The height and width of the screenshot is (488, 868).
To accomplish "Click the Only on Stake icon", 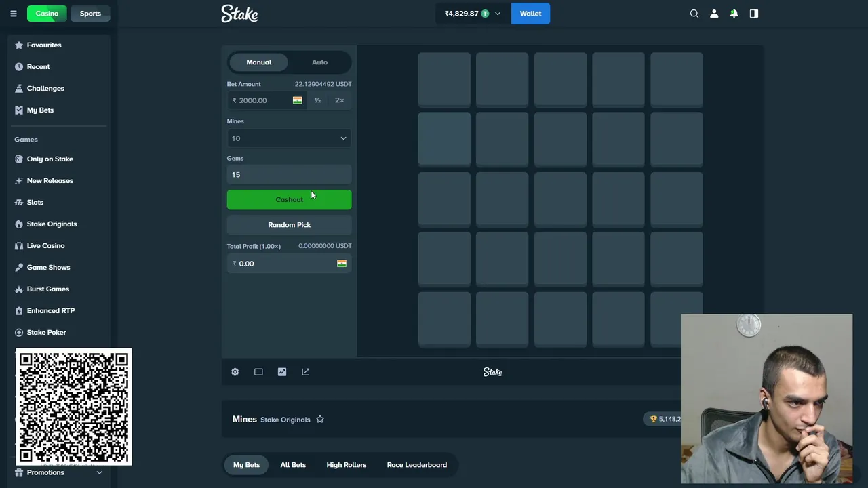I will coord(19,159).
